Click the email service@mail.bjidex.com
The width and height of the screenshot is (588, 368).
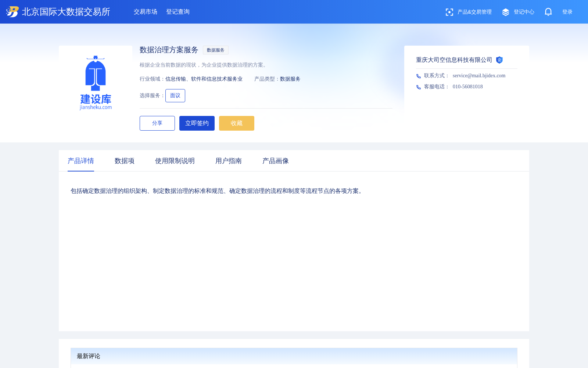click(479, 76)
